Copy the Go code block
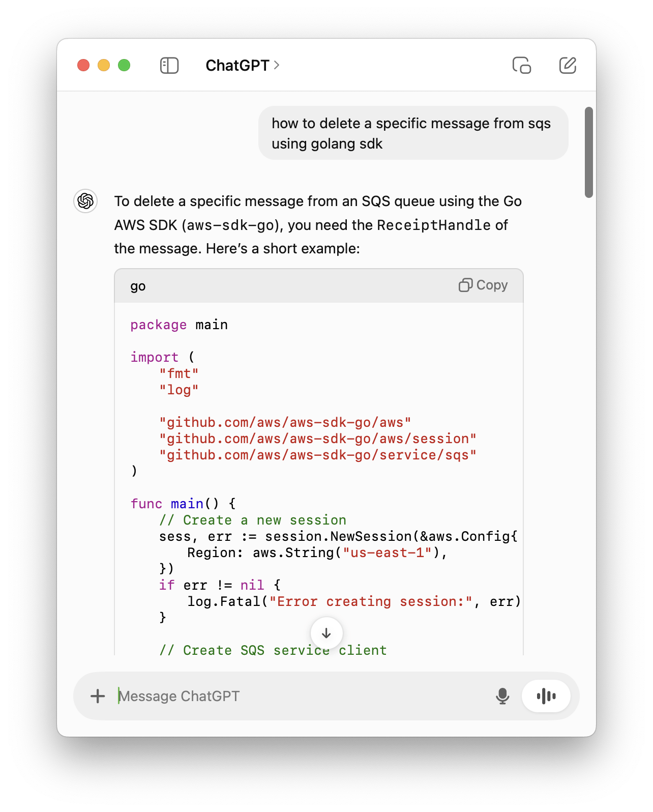653x812 pixels. [x=483, y=285]
